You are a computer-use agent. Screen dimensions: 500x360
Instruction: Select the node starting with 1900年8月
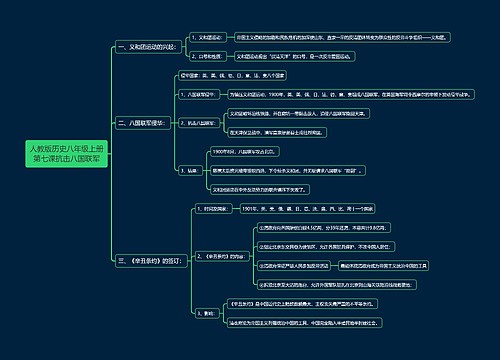pyautogui.click(x=245, y=152)
